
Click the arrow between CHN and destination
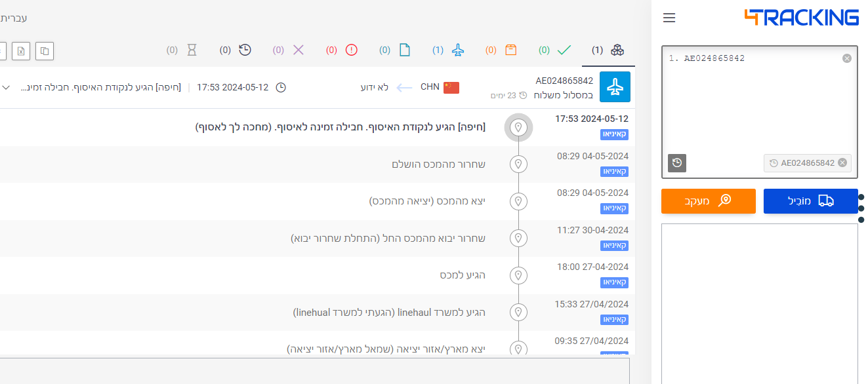[404, 87]
